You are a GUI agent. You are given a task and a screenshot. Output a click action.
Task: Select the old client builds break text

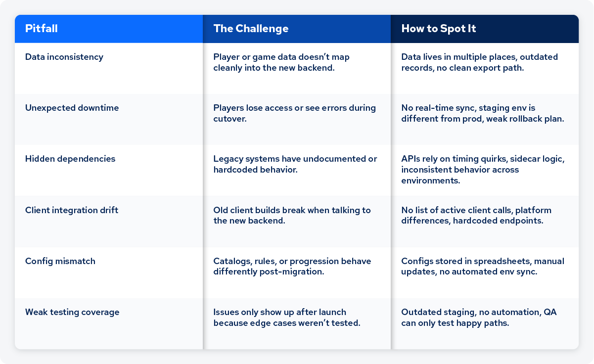pos(292,216)
